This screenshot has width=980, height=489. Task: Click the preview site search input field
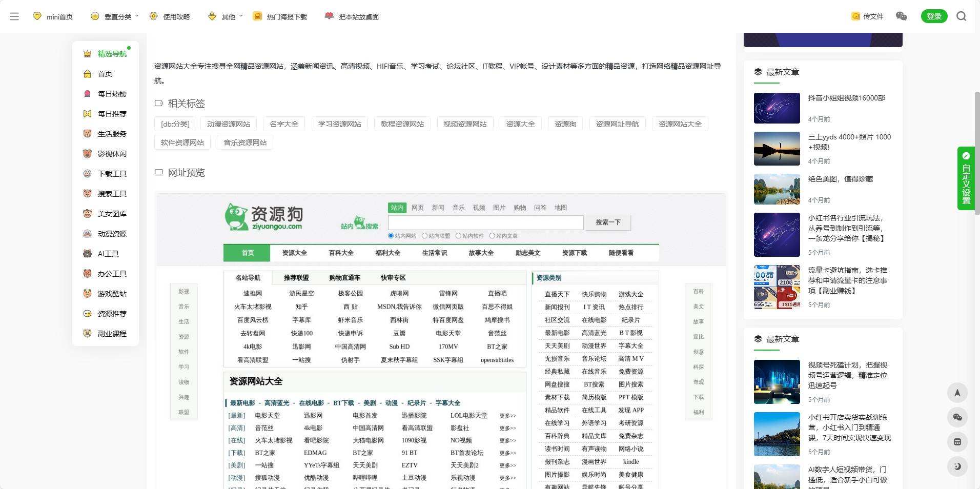coord(485,222)
